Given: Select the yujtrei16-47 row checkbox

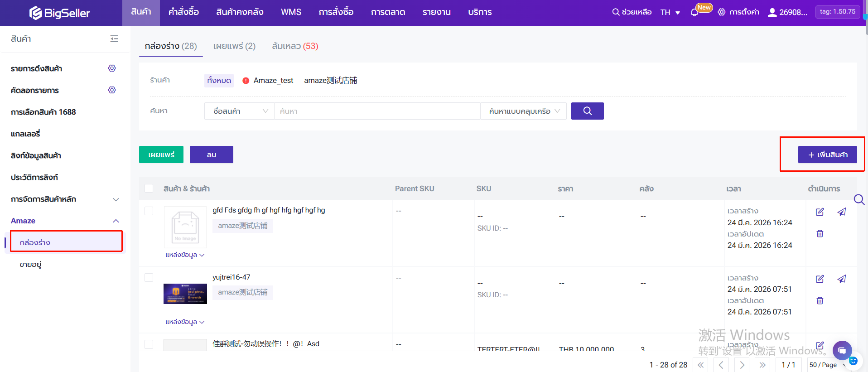Looking at the screenshot, I should pyautogui.click(x=149, y=278).
